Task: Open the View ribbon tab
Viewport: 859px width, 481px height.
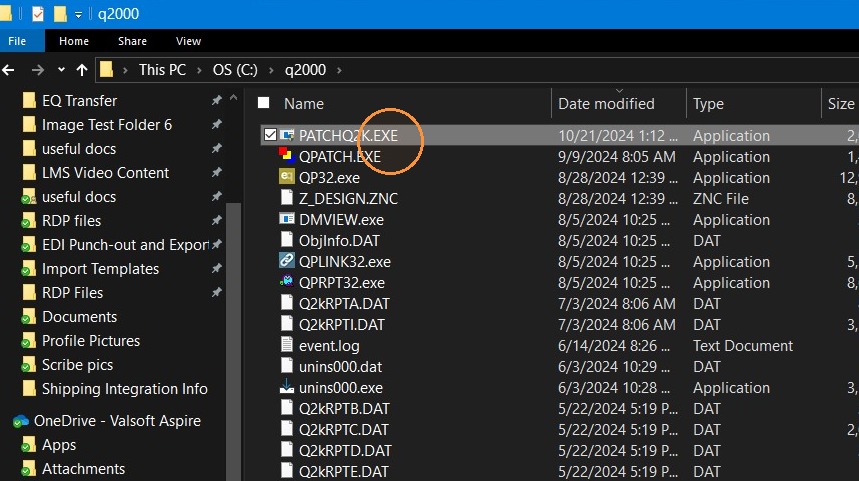Action: point(188,41)
